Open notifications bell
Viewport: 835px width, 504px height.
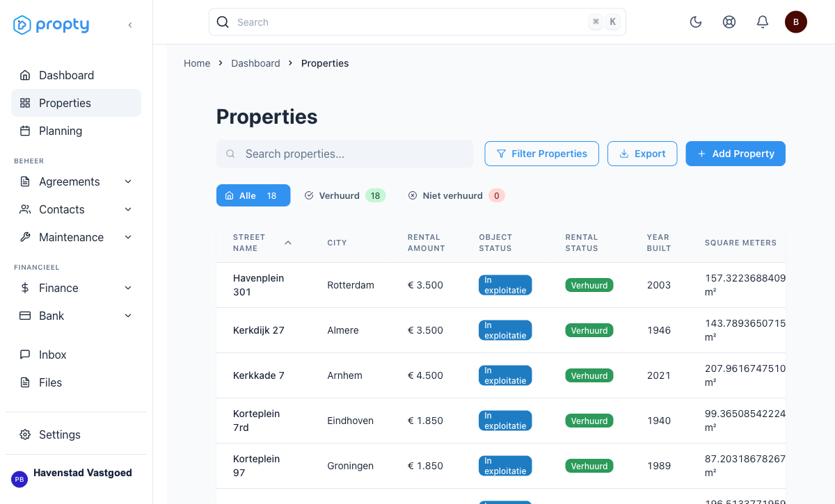pos(763,22)
